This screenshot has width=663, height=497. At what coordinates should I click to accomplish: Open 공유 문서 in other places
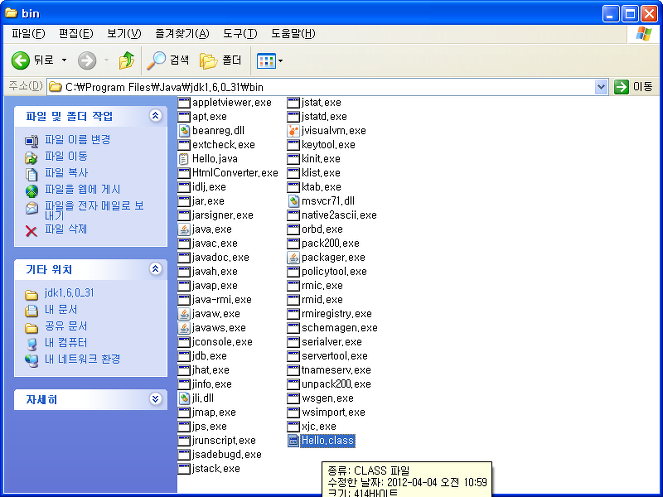pos(66,326)
